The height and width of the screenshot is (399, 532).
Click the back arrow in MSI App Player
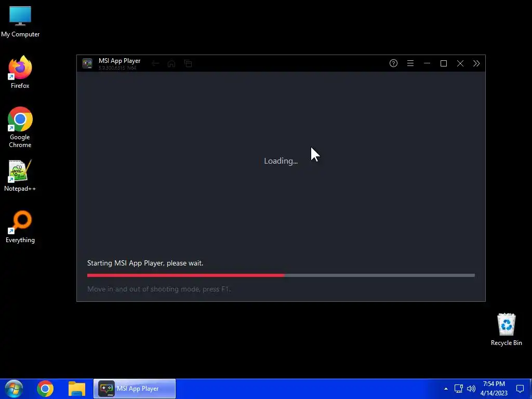tap(155, 63)
